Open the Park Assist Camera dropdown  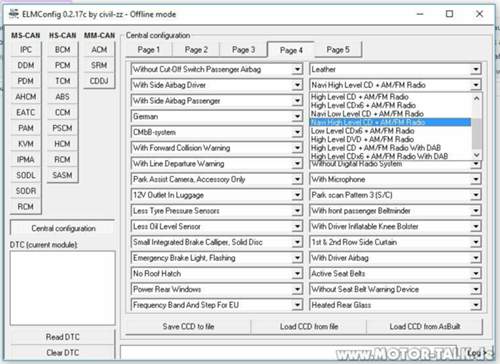click(x=297, y=179)
